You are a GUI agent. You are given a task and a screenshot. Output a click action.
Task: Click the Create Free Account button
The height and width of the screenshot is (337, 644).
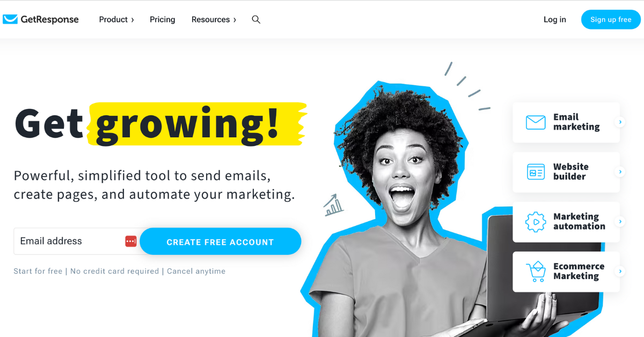220,241
